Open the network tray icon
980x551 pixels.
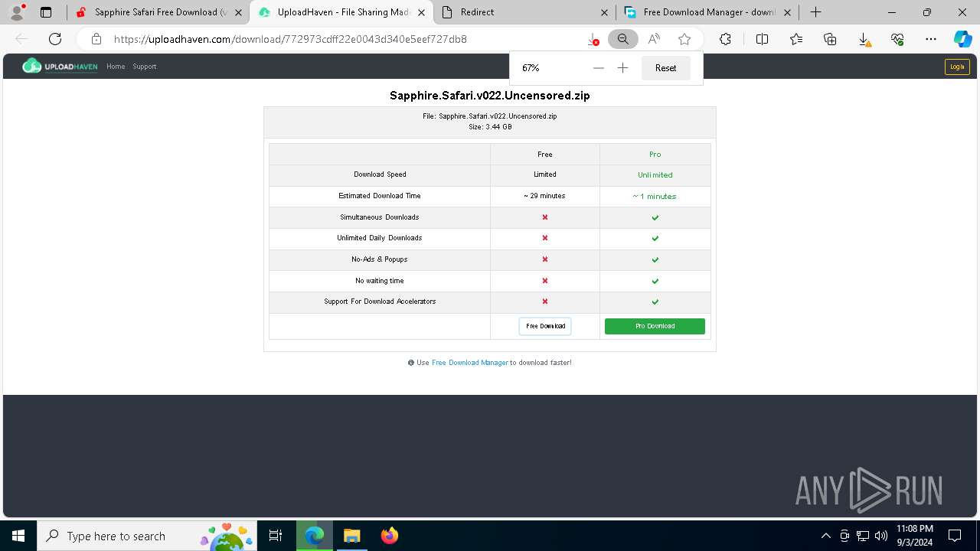(x=863, y=536)
